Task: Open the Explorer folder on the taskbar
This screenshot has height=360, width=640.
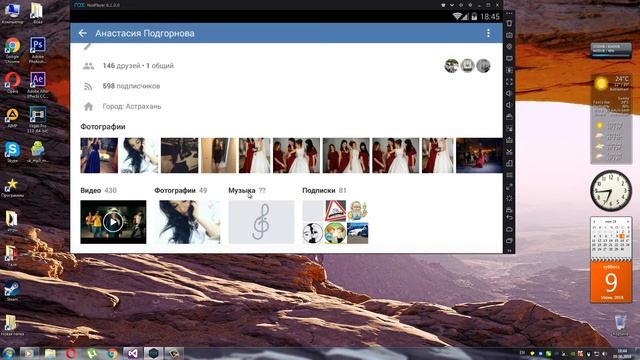Action: [50, 353]
